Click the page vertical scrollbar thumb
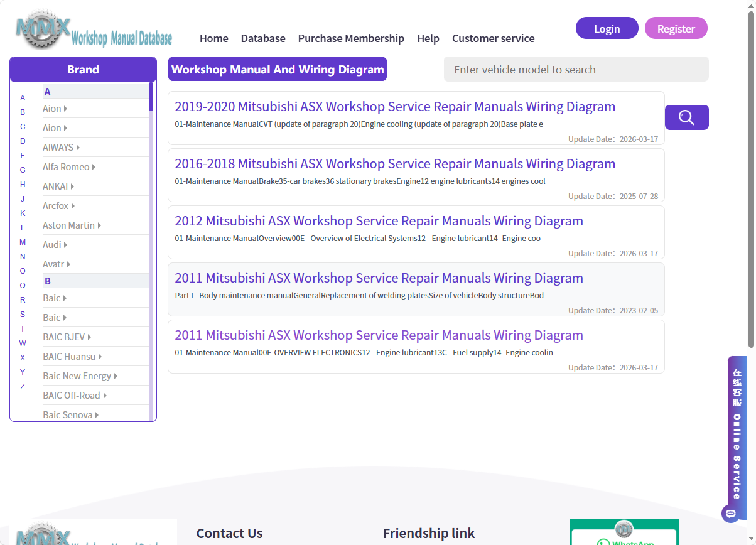 (751, 180)
